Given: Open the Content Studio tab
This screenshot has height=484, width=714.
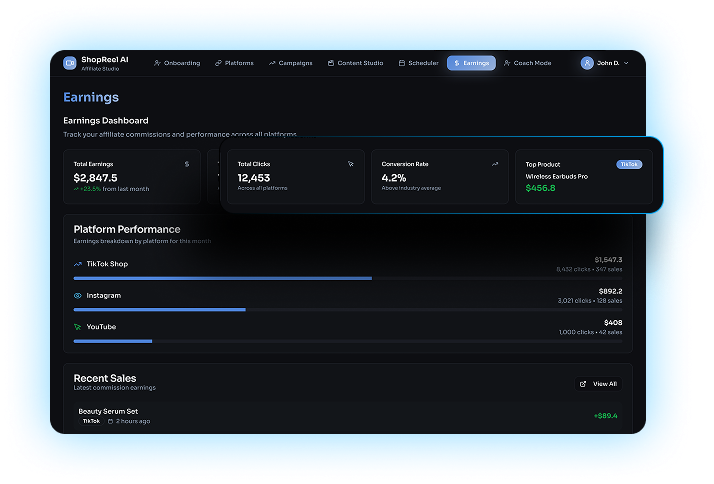Looking at the screenshot, I should coord(355,63).
